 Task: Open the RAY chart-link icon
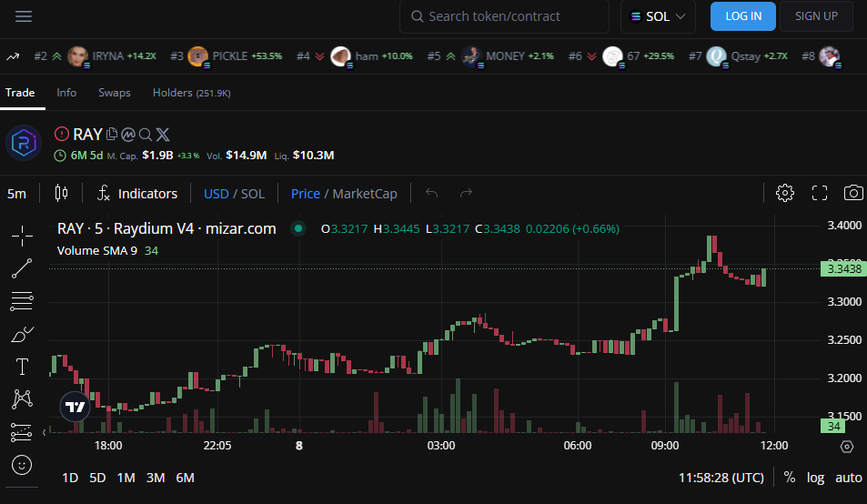pos(128,135)
